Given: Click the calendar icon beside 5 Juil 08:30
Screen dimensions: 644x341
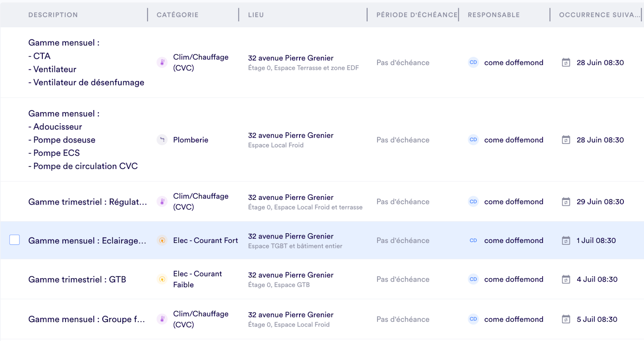Looking at the screenshot, I should pos(566,319).
